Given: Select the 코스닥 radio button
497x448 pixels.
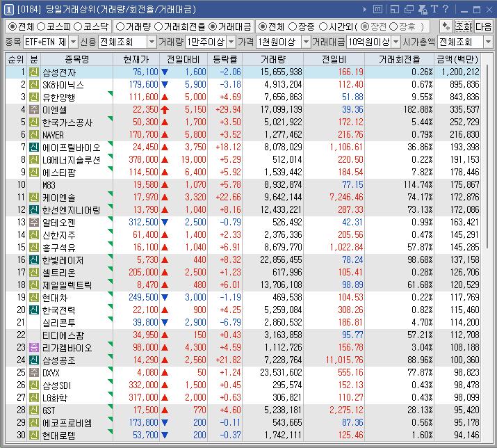Looking at the screenshot, I should pyautogui.click(x=78, y=26).
